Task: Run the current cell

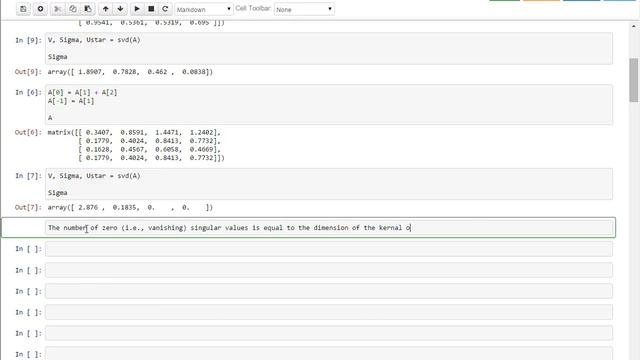Action: click(x=137, y=9)
